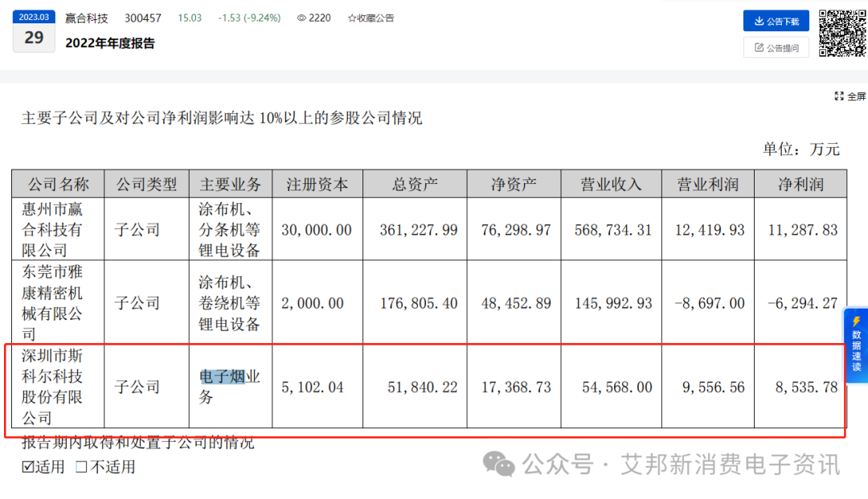
Task: Select the 公司类型 column header
Action: click(x=147, y=184)
